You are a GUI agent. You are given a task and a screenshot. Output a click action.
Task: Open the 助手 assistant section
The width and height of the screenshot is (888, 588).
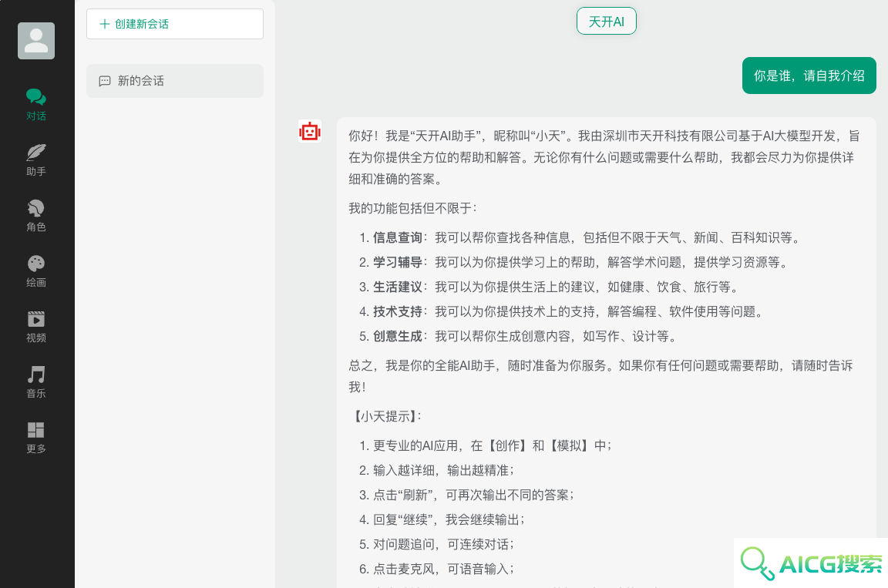pos(36,160)
